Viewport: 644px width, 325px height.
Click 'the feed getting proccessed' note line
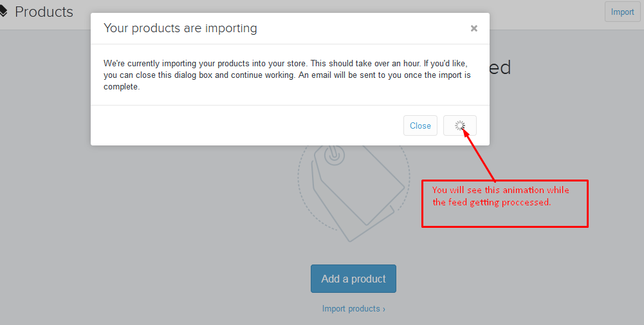coord(492,202)
